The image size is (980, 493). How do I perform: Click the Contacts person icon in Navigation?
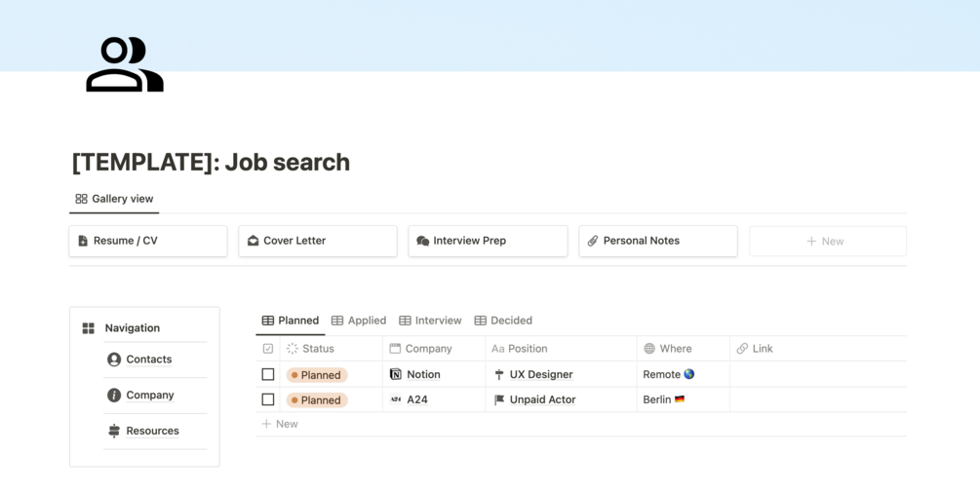(114, 360)
